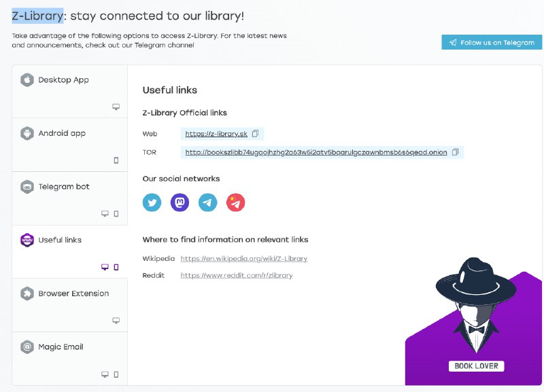Image resolution: width=544 pixels, height=392 pixels.
Task: Open the reddit.com/r/zlibrary link
Action: click(x=237, y=275)
